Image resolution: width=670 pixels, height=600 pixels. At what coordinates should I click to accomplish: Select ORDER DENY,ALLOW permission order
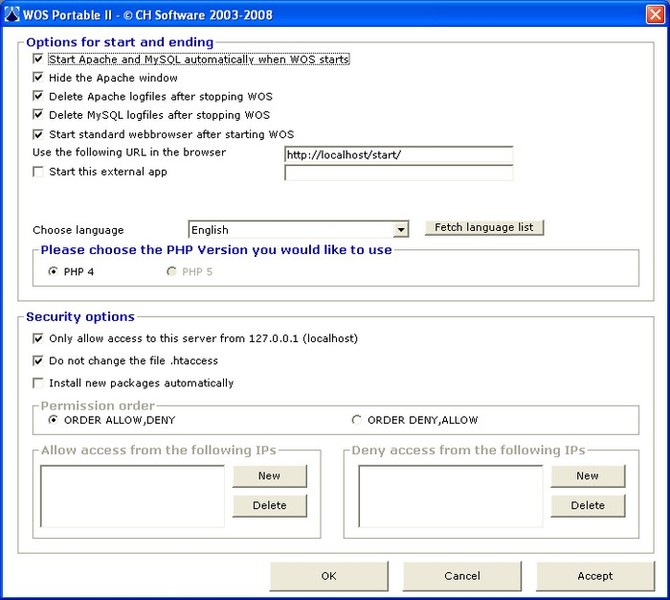pyautogui.click(x=357, y=420)
